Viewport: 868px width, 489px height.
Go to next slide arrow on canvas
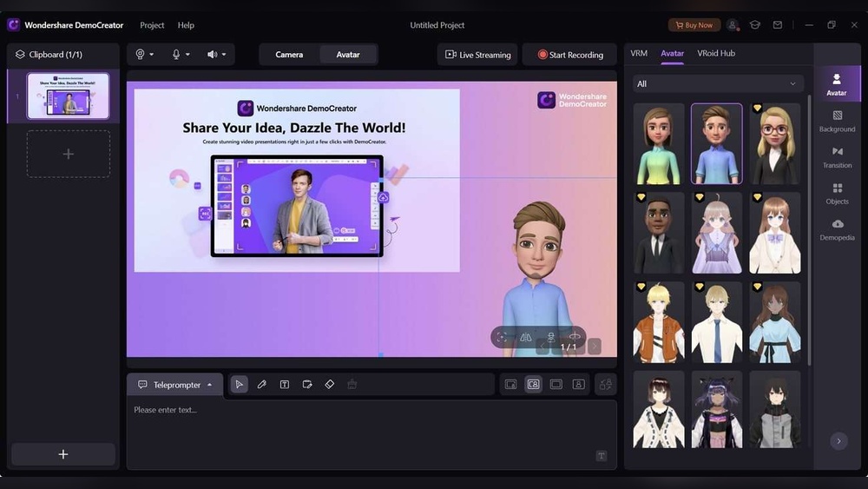pyautogui.click(x=594, y=347)
